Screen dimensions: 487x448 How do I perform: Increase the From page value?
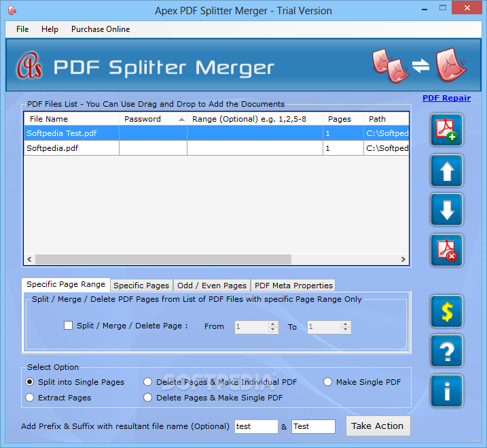tap(272, 324)
